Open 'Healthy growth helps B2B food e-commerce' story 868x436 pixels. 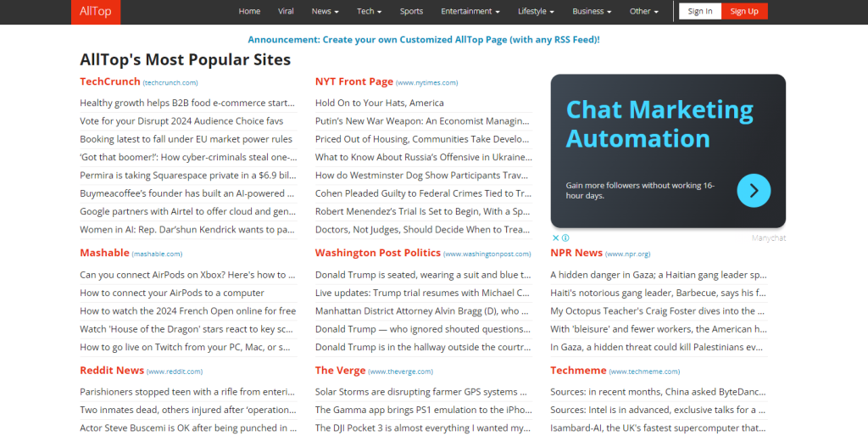pos(187,103)
